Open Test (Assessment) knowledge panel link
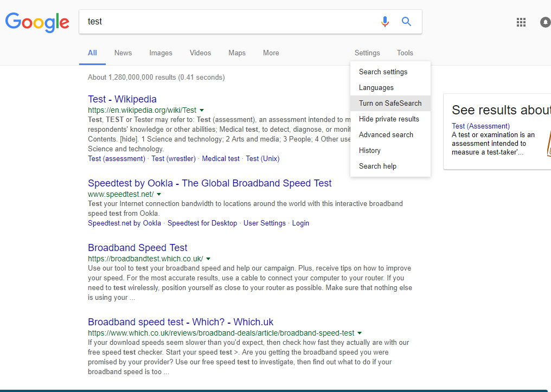The width and height of the screenshot is (551, 392). coord(480,126)
